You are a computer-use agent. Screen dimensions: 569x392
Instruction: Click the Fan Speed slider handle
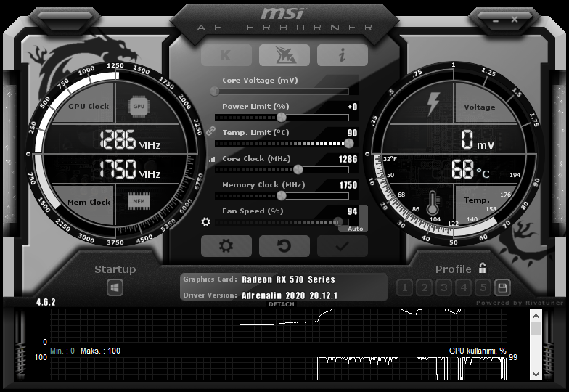pyautogui.click(x=338, y=222)
